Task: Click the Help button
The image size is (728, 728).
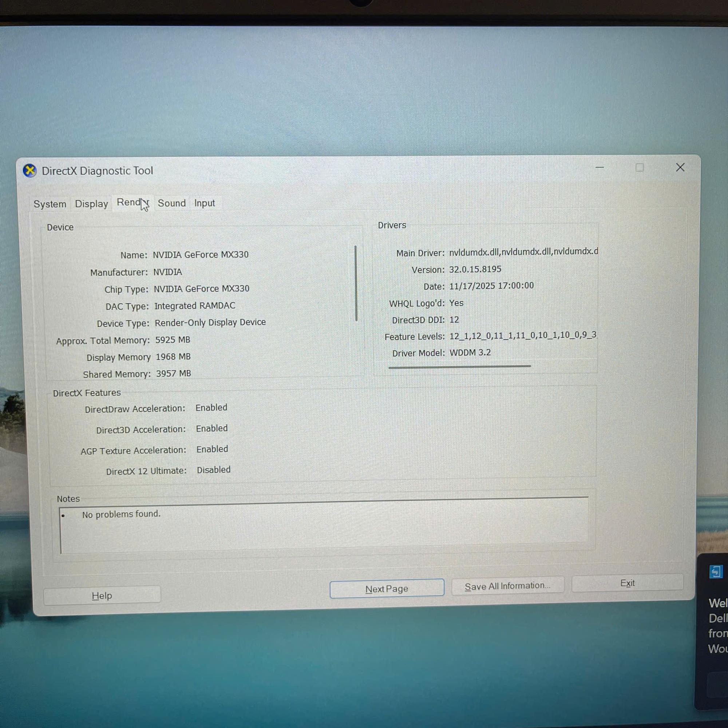Action: (102, 596)
